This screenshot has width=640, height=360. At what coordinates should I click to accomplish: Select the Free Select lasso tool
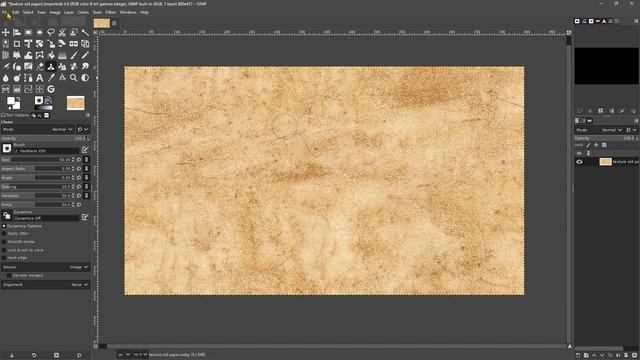pyautogui.click(x=51, y=32)
